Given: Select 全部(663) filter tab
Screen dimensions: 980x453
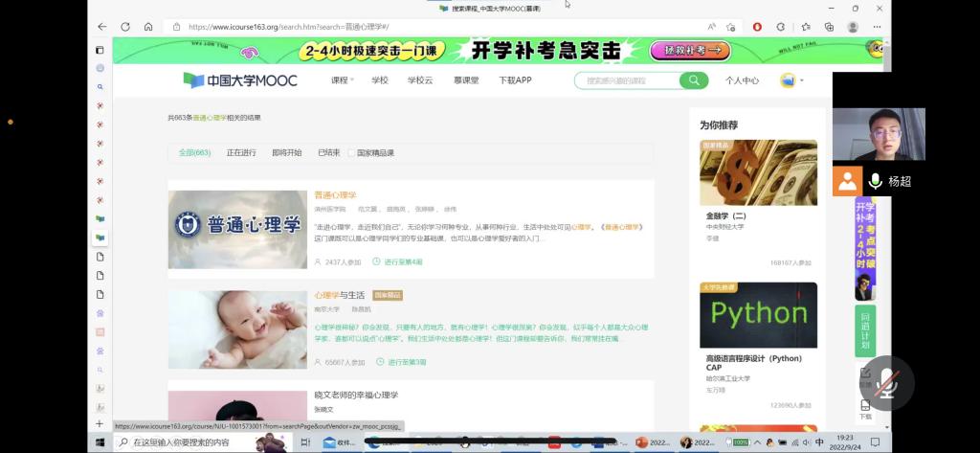Looking at the screenshot, I should point(194,152).
